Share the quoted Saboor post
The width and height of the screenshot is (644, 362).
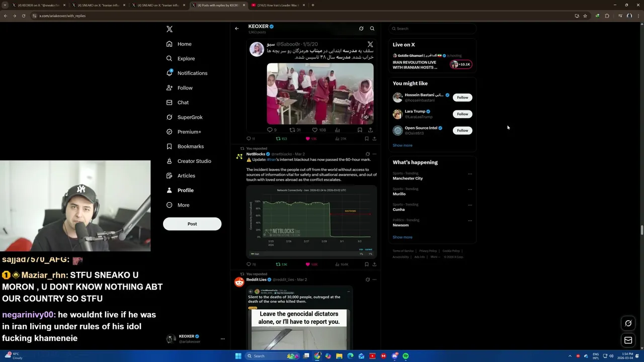(x=370, y=130)
